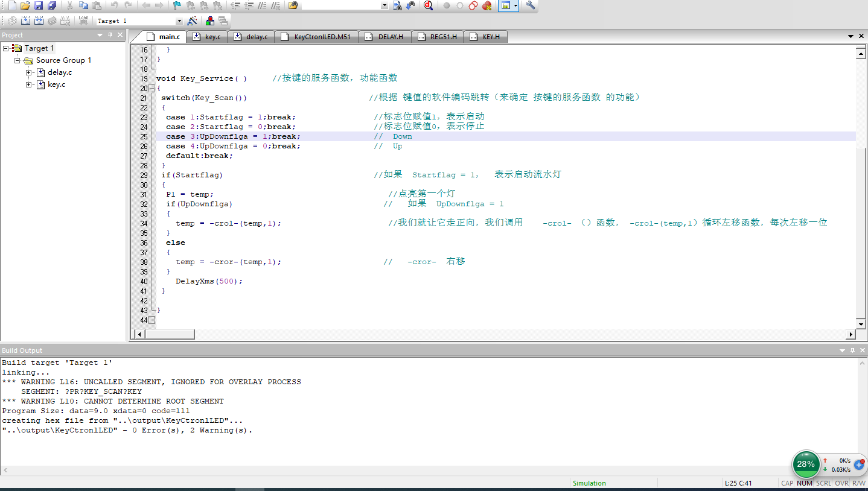Build the target
The image size is (868, 491).
(25, 21)
